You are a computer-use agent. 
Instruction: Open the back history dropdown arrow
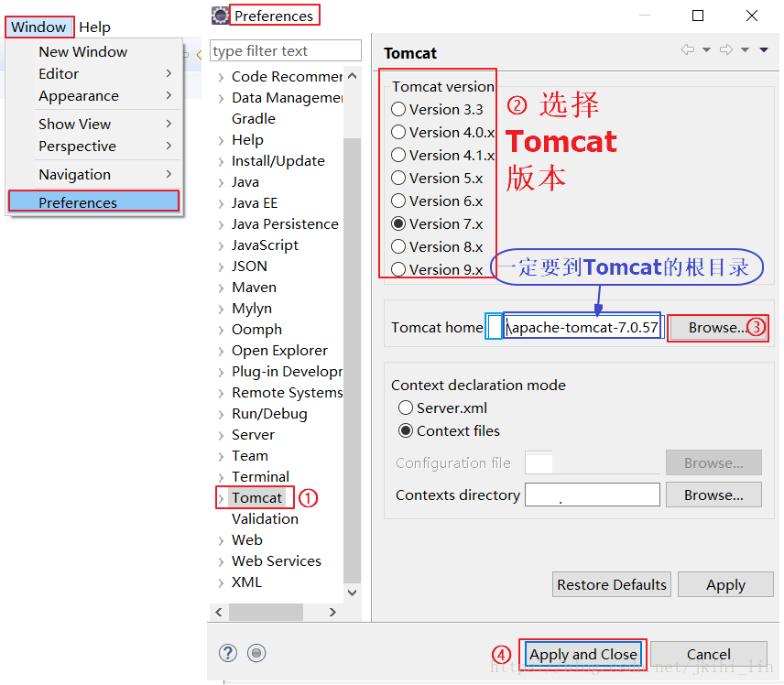(706, 49)
